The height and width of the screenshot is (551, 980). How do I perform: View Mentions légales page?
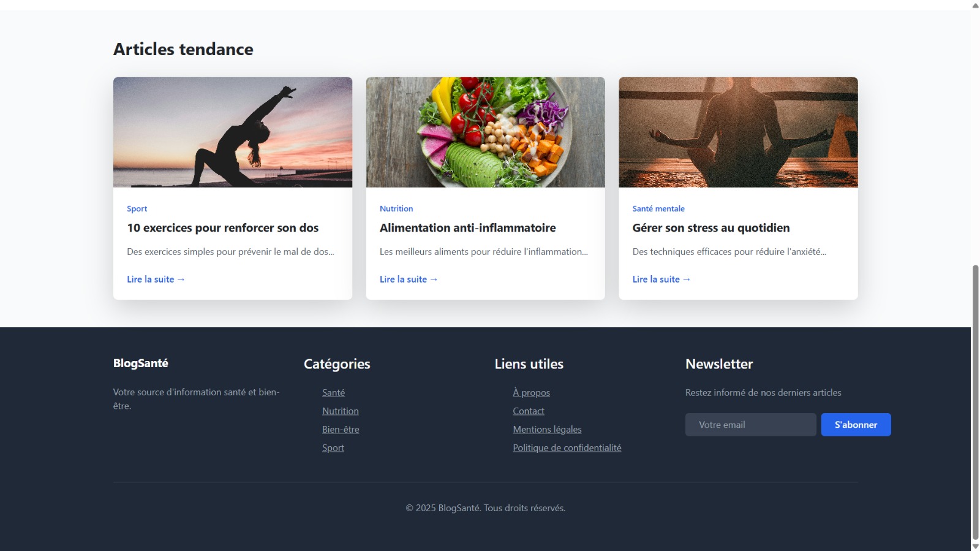point(547,430)
